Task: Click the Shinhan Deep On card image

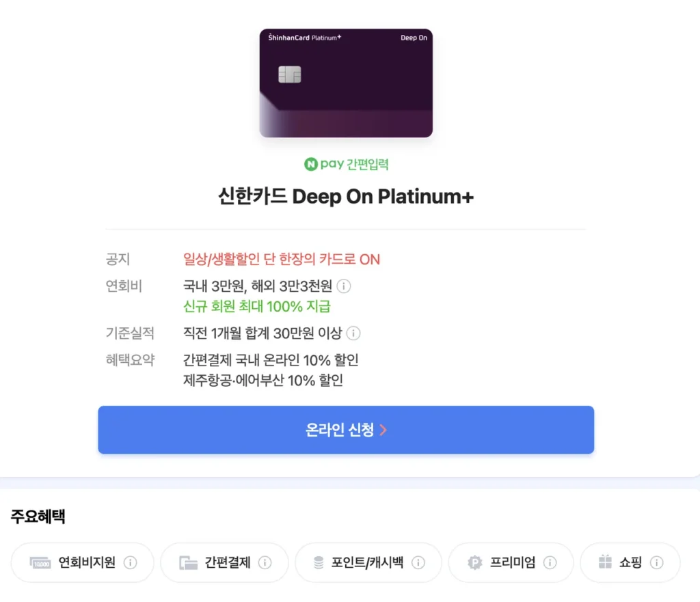Action: [346, 83]
